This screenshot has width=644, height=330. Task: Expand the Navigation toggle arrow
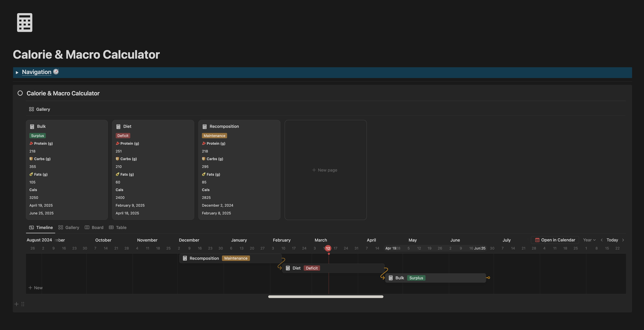coord(17,72)
